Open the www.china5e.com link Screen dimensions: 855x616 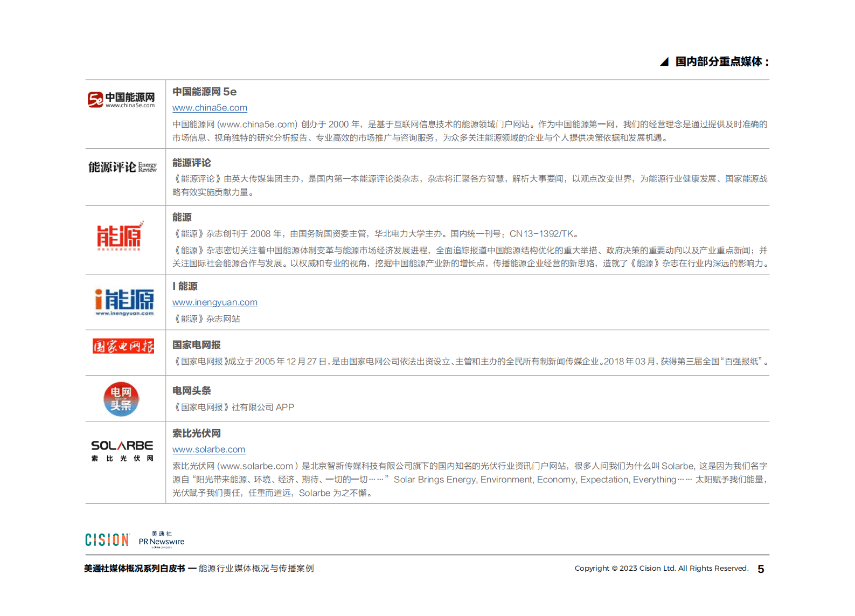coord(210,108)
